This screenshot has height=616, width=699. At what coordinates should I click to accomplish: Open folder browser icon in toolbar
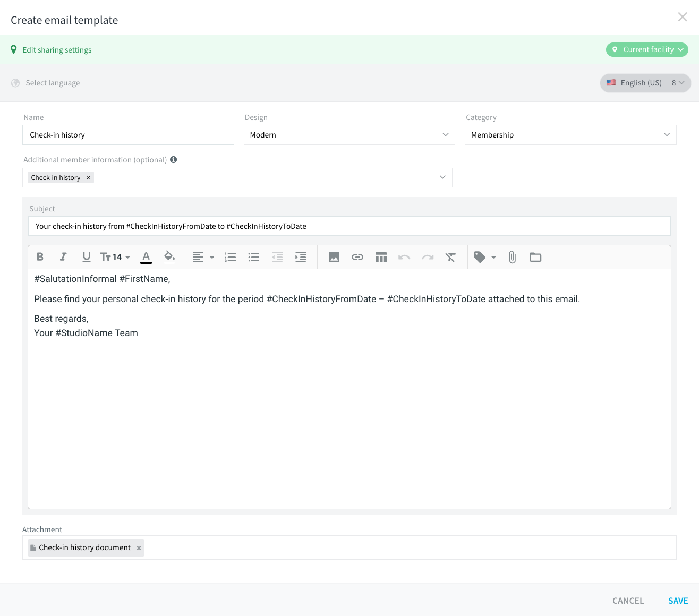pos(535,257)
